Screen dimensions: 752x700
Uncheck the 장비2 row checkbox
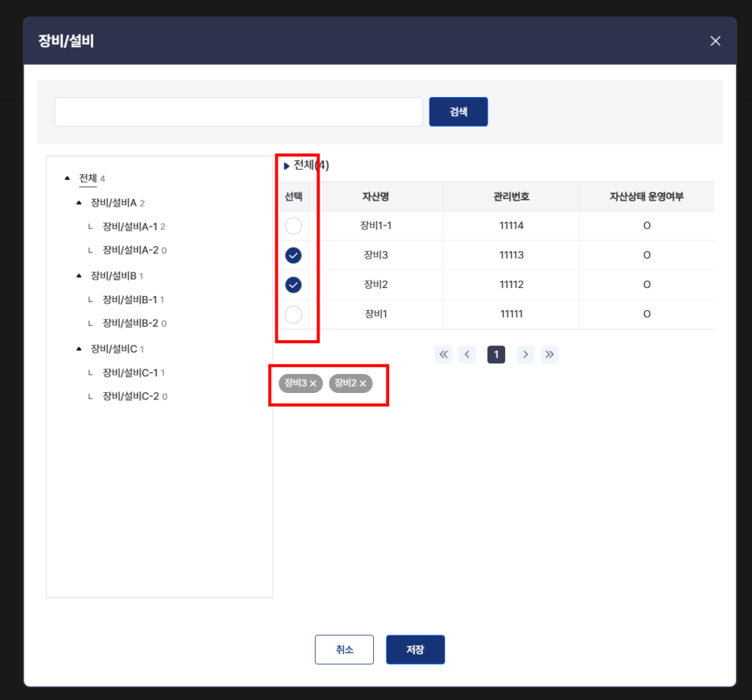pos(294,285)
